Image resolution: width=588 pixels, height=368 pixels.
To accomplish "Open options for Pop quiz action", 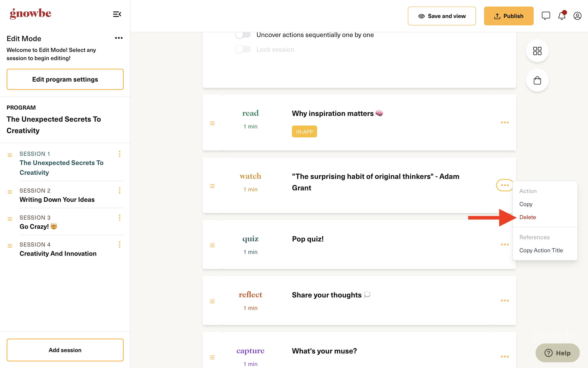I will pyautogui.click(x=505, y=244).
